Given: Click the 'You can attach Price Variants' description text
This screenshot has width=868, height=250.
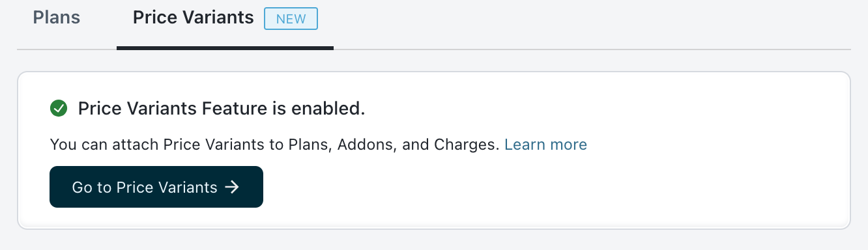Looking at the screenshot, I should 274,145.
